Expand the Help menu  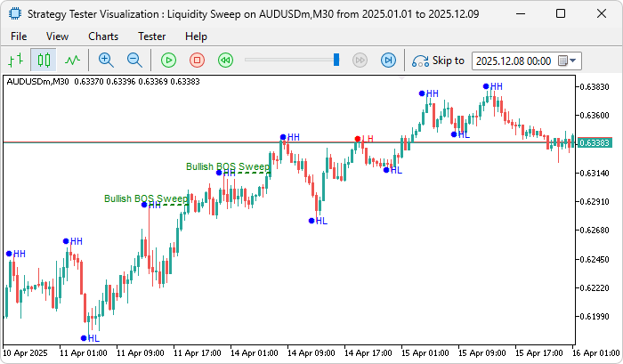pos(196,36)
